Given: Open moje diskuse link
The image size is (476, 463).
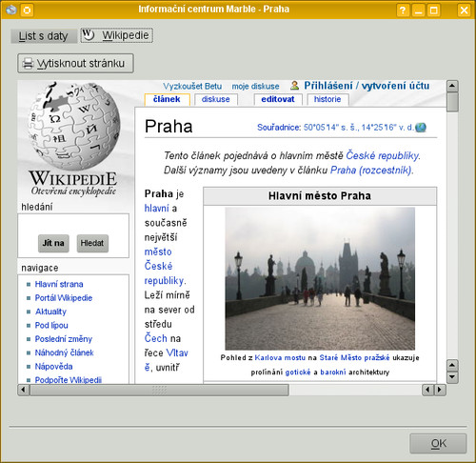Looking at the screenshot, I should 255,87.
